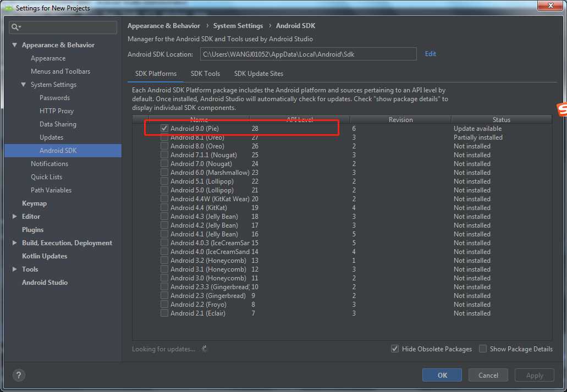567x392 pixels.
Task: Open Keymap settings page
Action: click(34, 203)
